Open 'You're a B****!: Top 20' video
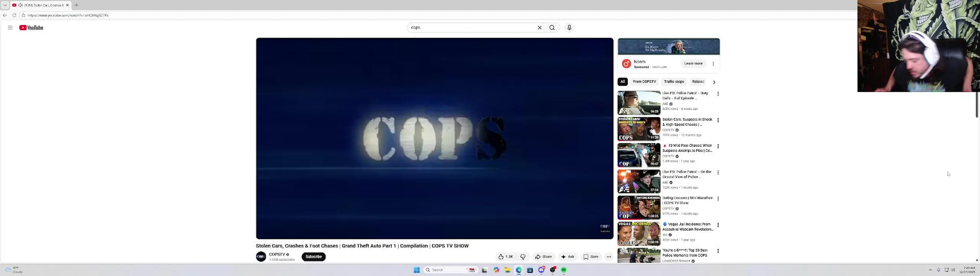This screenshot has height=276, width=980. point(685,253)
